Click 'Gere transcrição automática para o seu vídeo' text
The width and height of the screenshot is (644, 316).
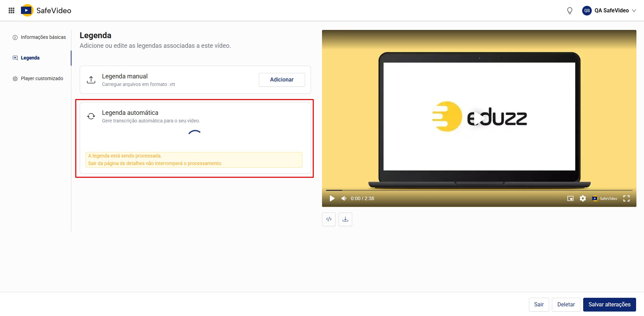151,121
